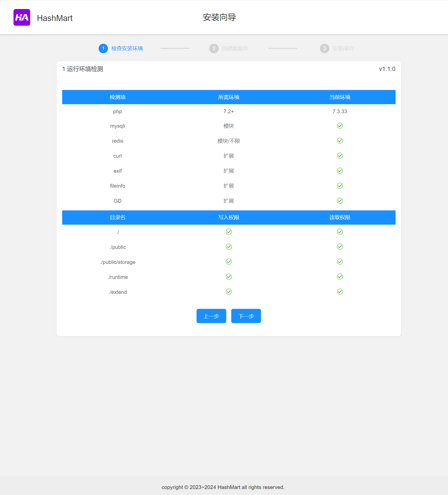448x495 pixels.
Task: Click the HashMart brand name
Action: 55,18
